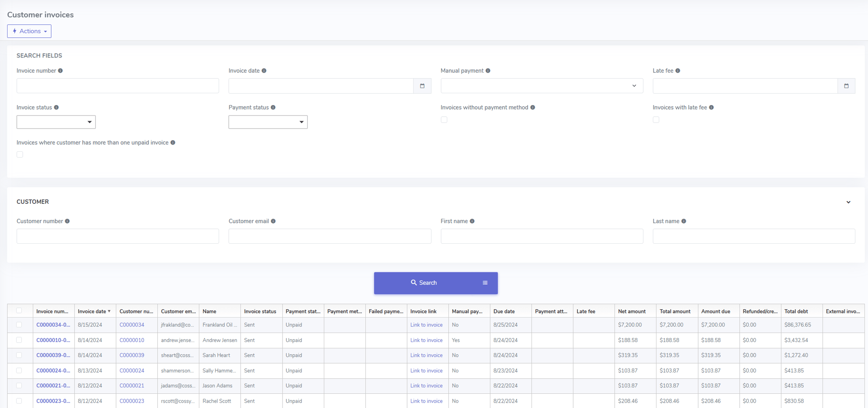Click the Invoice date info icon
Viewport: 868px width, 408px height.
(x=264, y=71)
